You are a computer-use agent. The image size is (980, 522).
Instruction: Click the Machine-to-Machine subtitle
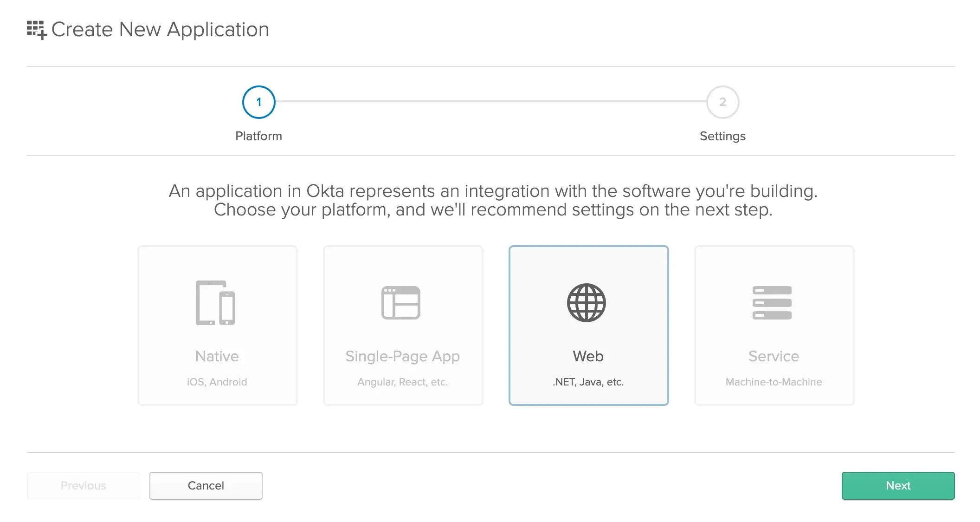tap(774, 382)
